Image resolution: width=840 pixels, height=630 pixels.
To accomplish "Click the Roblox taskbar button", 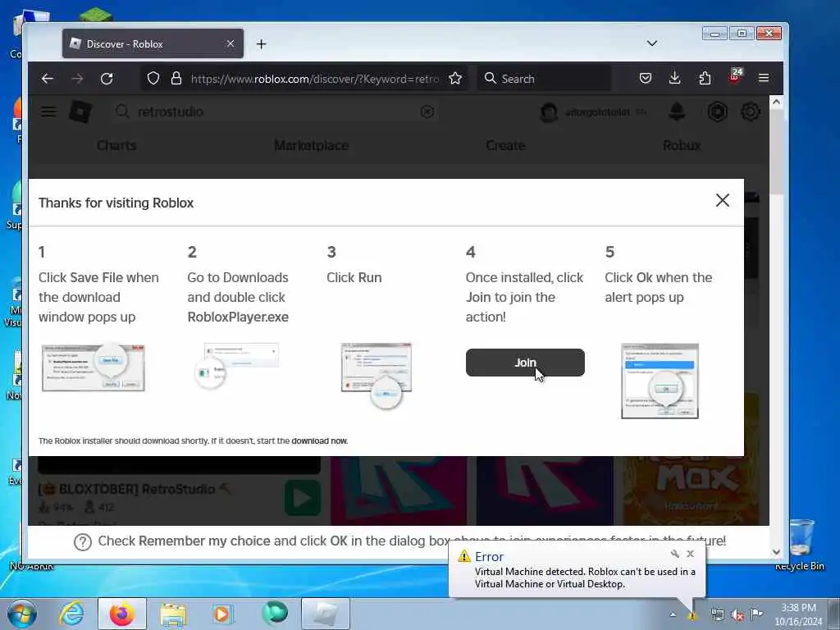I will 326,614.
